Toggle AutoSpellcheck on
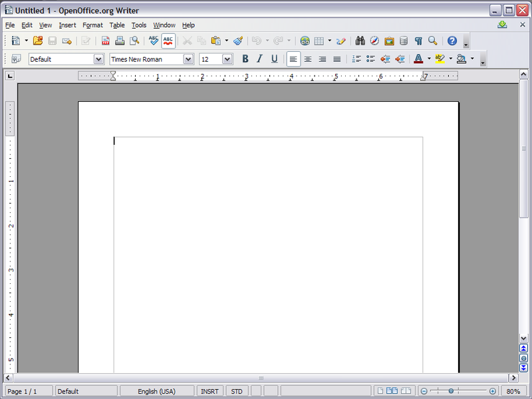532x399 pixels. point(168,41)
